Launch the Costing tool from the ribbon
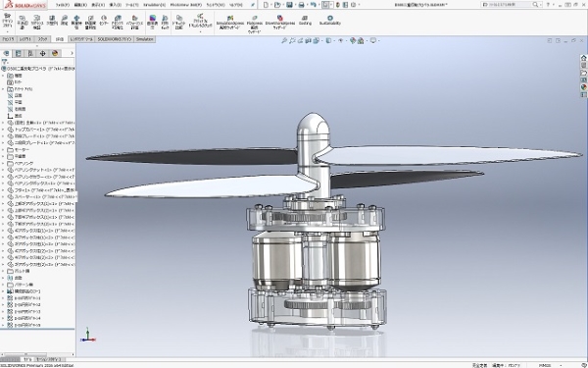The height and width of the screenshot is (368, 588). click(x=305, y=21)
